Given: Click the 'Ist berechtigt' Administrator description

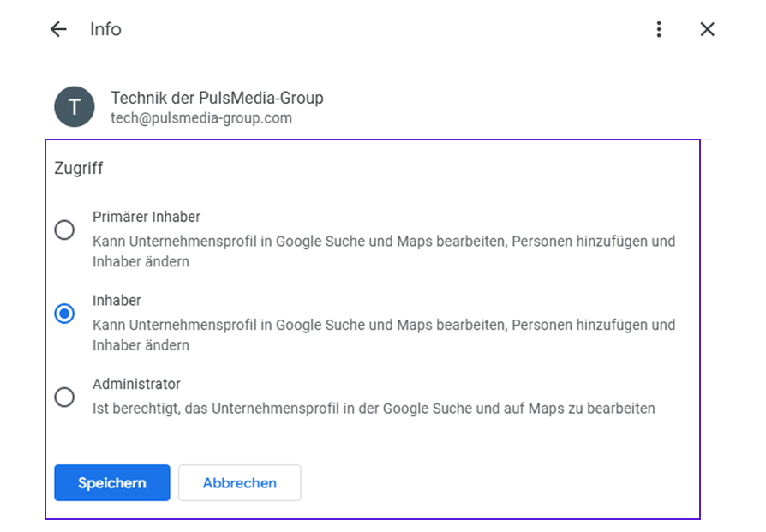Looking at the screenshot, I should point(374,409).
